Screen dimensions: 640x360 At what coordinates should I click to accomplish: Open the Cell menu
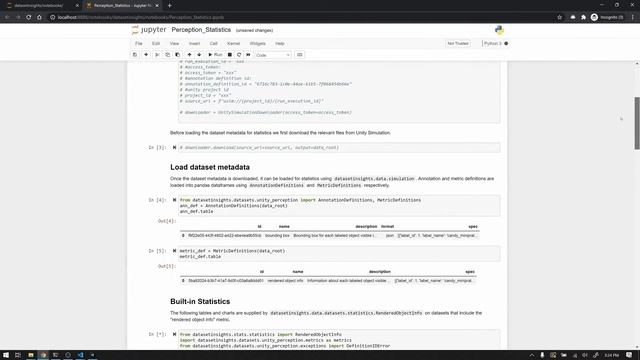(213, 43)
